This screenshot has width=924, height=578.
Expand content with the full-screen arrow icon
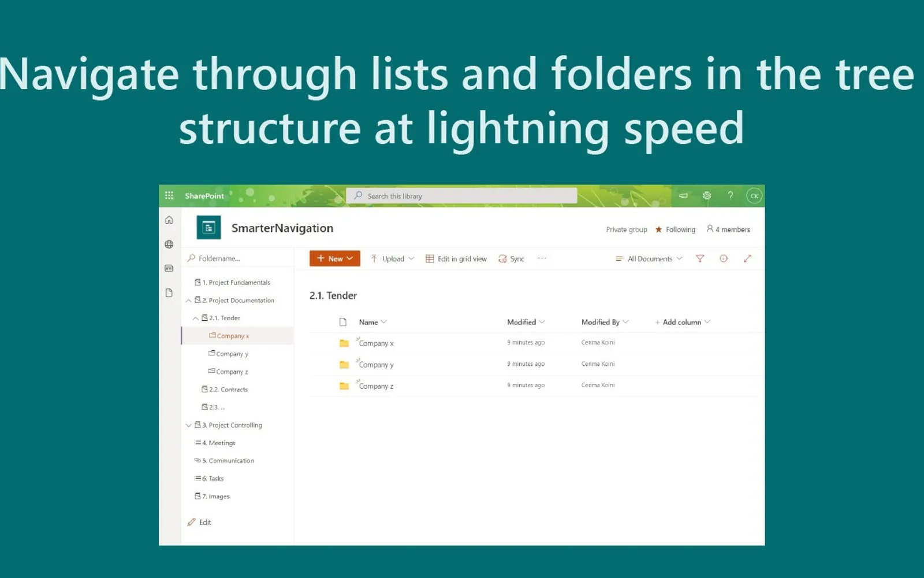[747, 259]
